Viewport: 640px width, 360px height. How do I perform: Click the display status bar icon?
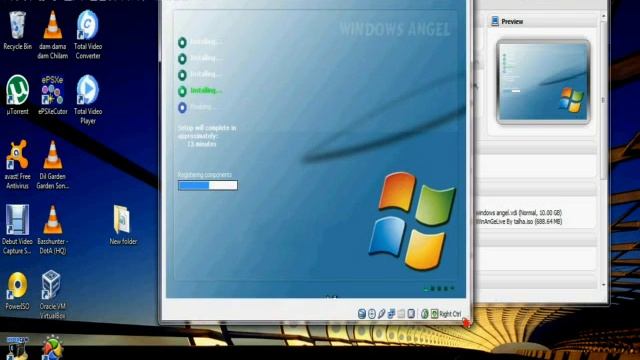411,313
